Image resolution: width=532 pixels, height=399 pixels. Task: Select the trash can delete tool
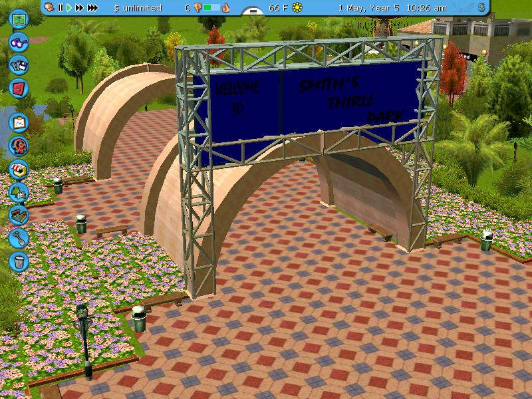tap(19, 261)
